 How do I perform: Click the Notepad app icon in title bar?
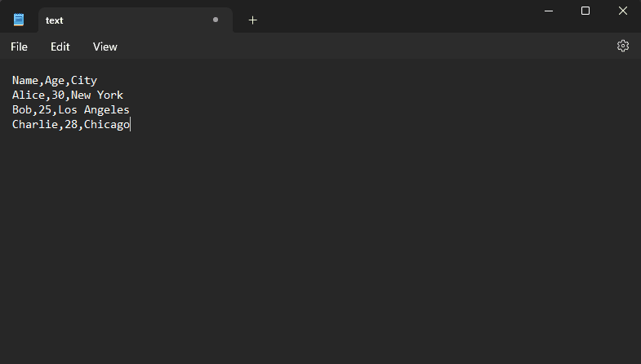click(x=19, y=20)
